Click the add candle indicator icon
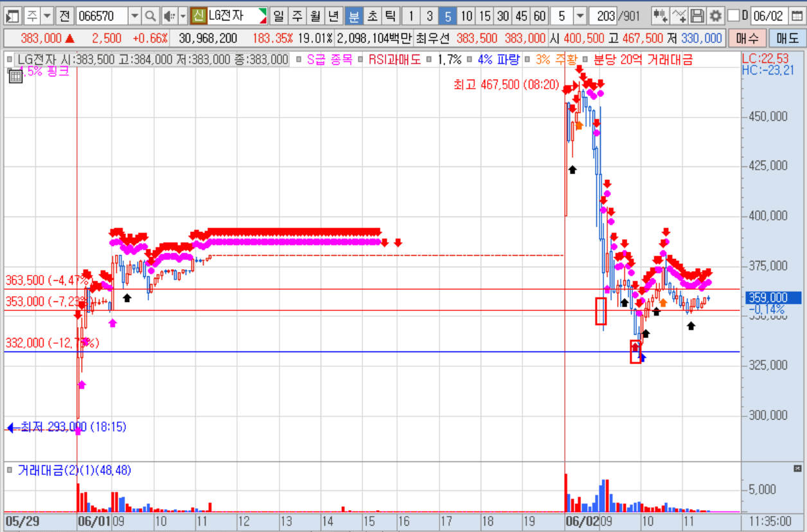Screen dimensions: 807x532 660,15
